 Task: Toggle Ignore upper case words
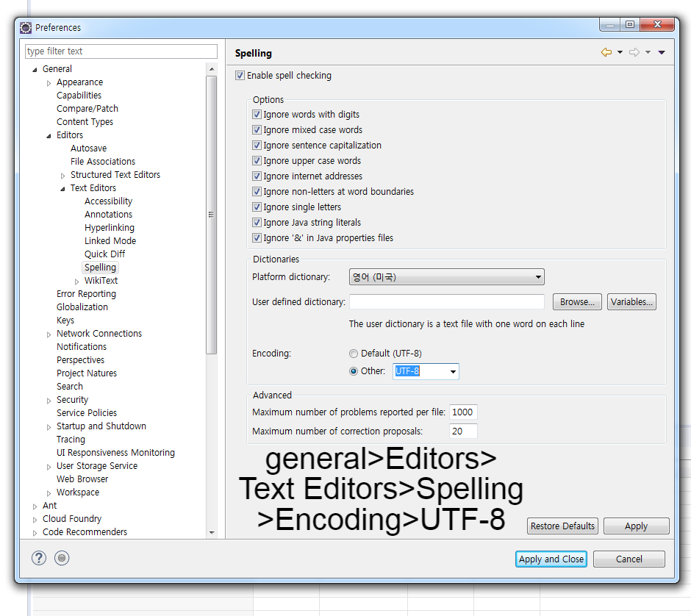tap(257, 161)
